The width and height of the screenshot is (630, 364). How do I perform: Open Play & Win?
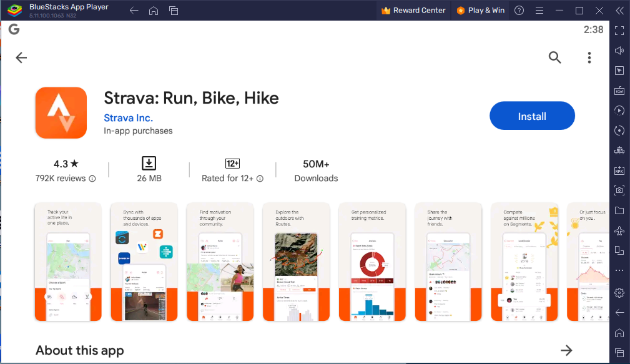(x=481, y=11)
